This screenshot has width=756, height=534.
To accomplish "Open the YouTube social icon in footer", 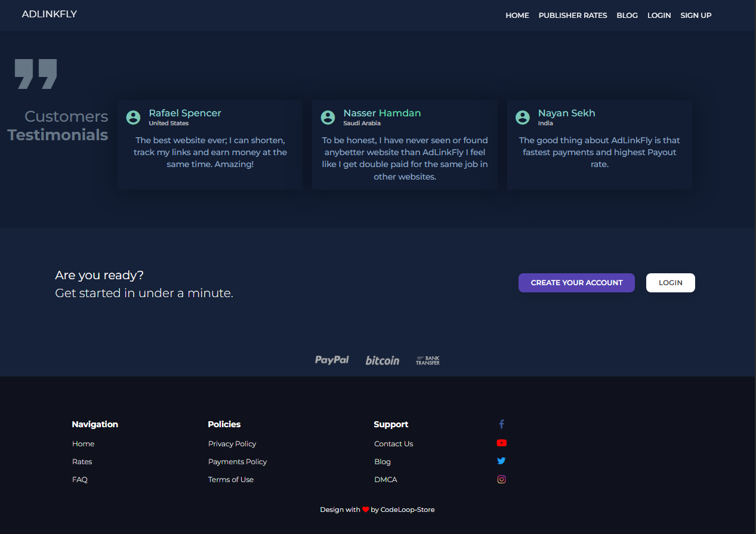I will tap(501, 443).
